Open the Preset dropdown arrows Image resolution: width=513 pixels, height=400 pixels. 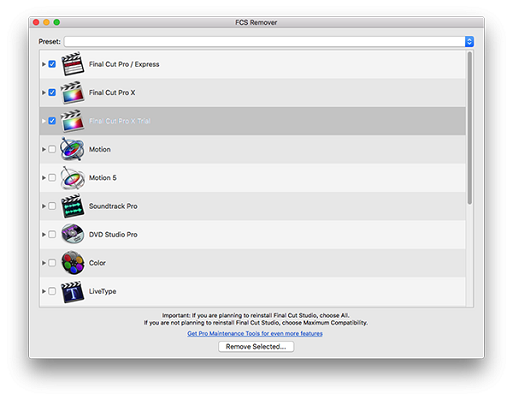[x=469, y=41]
